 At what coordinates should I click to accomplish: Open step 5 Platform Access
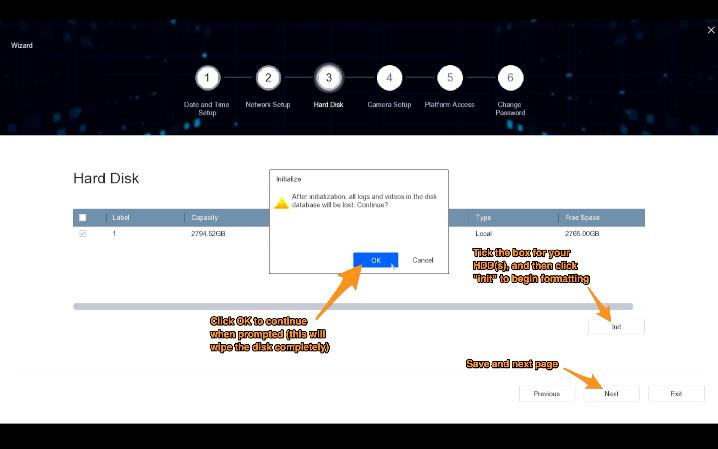coord(450,78)
